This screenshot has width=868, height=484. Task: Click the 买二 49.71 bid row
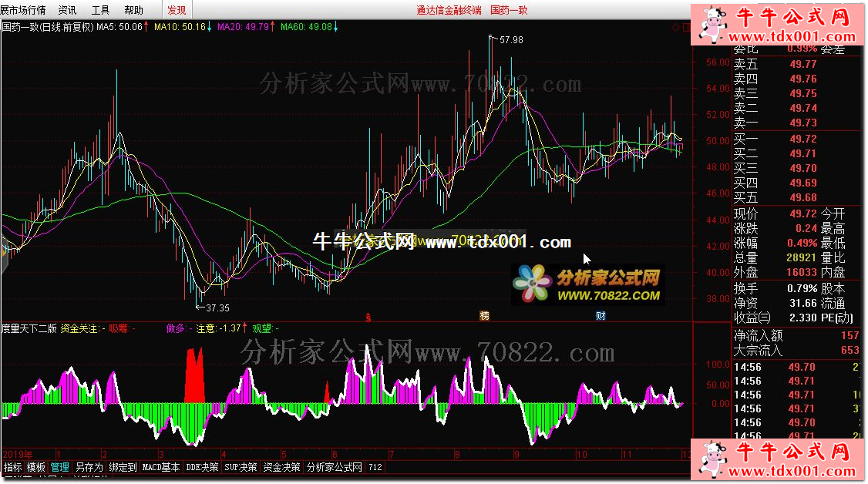click(x=775, y=153)
